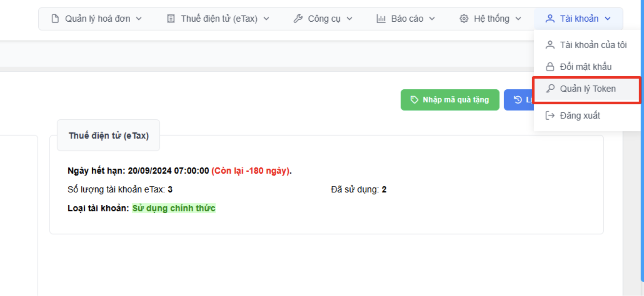Image resolution: width=644 pixels, height=296 pixels.
Task: Click the eTax form icon in the menu bar
Action: pos(171,18)
